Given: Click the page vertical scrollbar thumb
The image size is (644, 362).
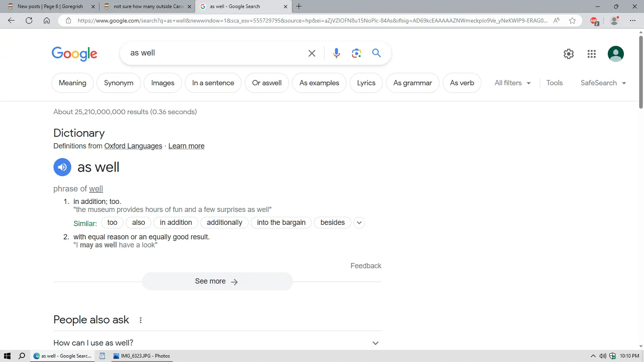Looking at the screenshot, I should 641,72.
